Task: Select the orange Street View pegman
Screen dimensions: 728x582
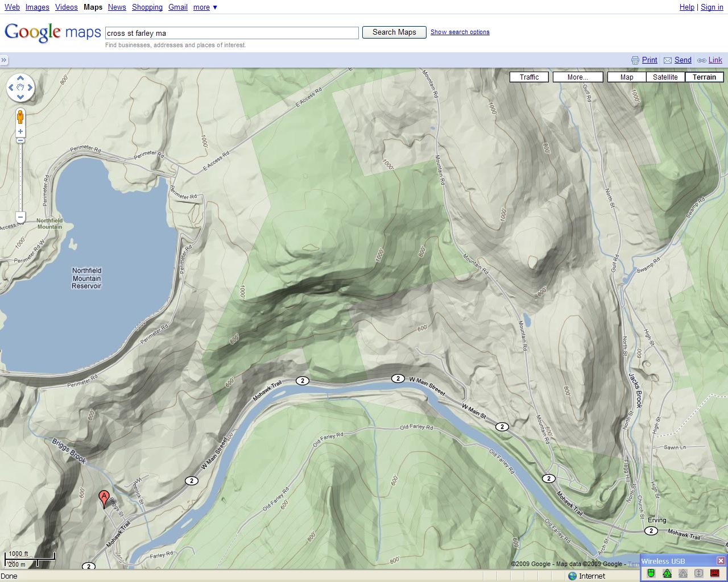Action: click(x=20, y=117)
